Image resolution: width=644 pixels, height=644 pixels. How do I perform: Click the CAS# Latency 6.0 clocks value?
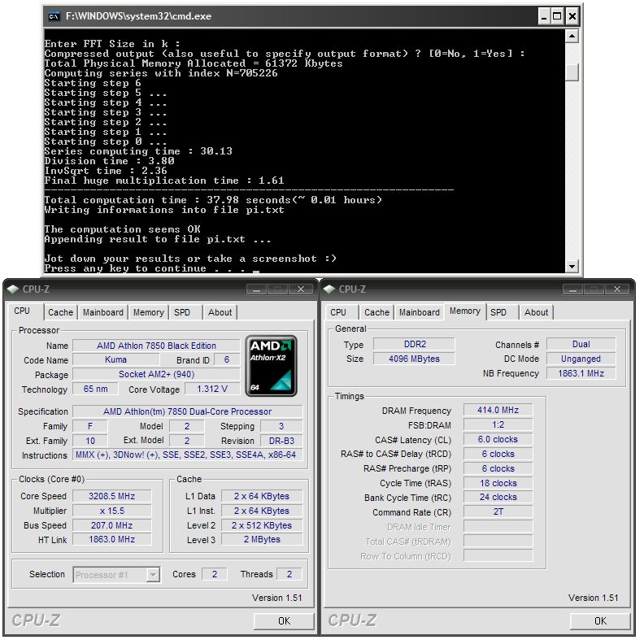click(498, 439)
